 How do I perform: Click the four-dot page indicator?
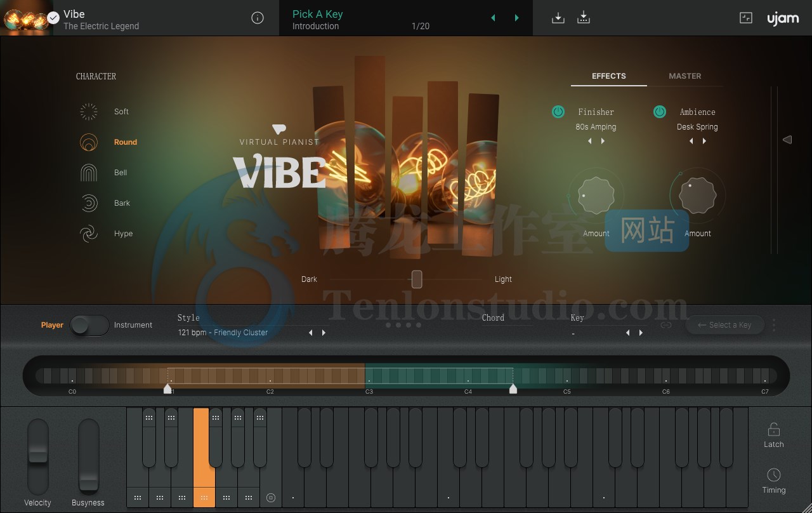(404, 325)
